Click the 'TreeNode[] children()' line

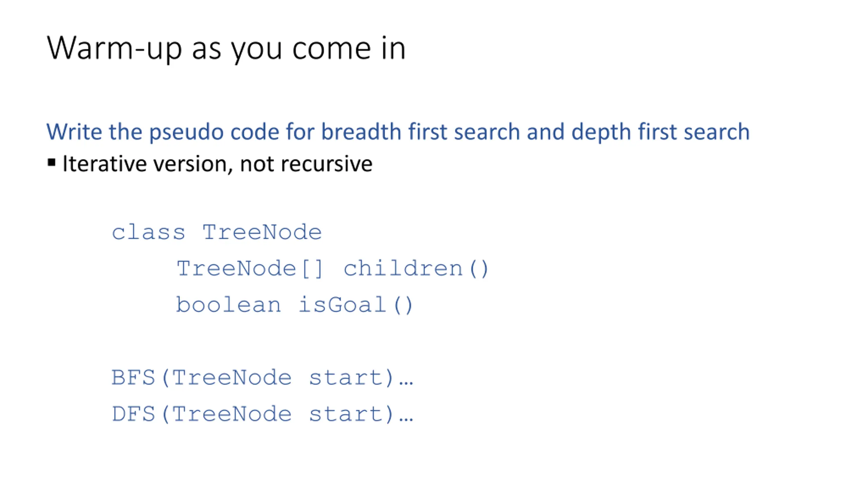pos(332,269)
